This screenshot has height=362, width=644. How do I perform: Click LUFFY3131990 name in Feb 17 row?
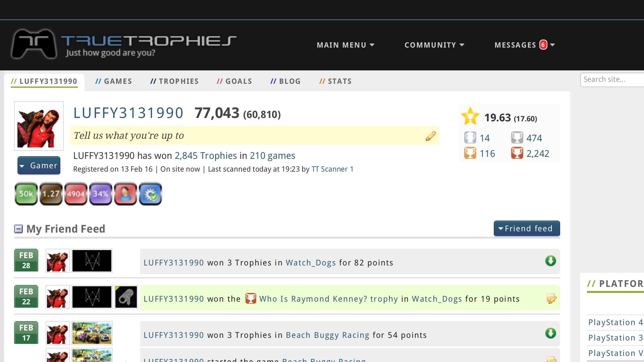[x=174, y=335]
